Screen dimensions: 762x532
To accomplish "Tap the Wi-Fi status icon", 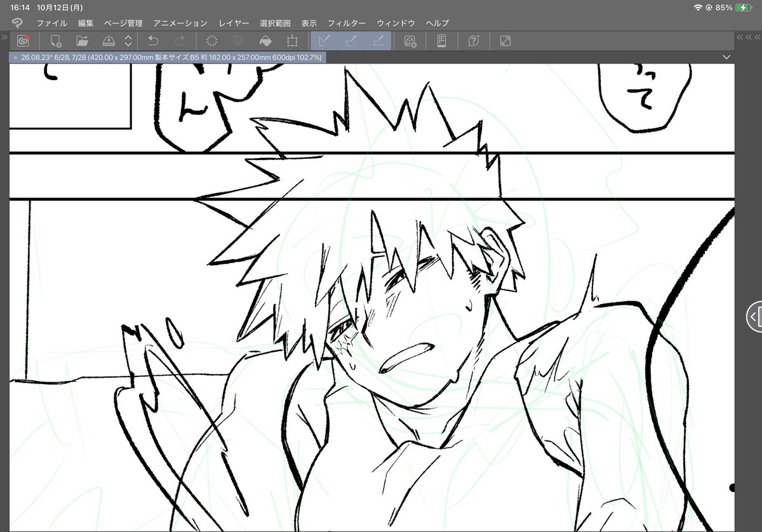I will (698, 8).
